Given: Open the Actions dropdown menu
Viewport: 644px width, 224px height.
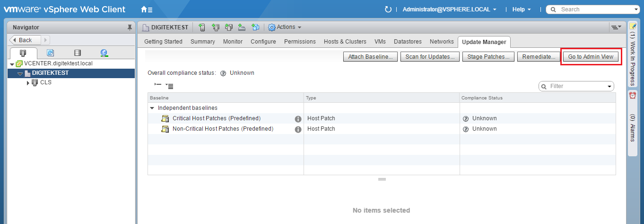Looking at the screenshot, I should (x=285, y=27).
